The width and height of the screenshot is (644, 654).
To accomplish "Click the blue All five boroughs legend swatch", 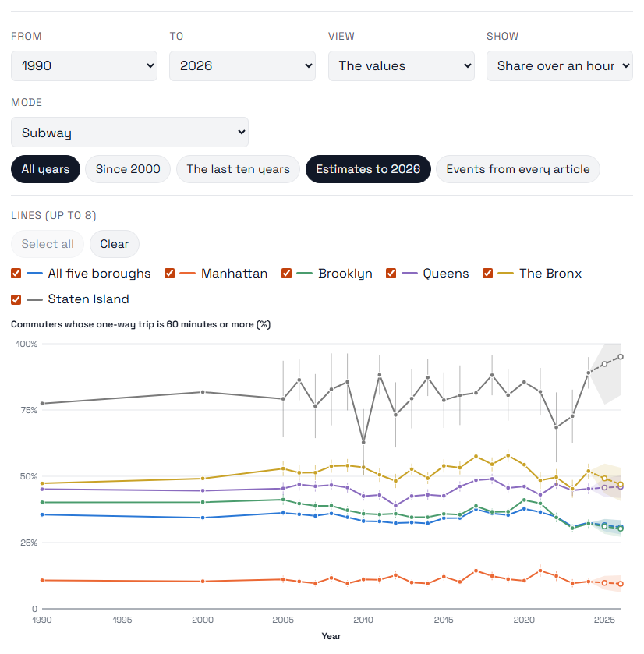I will pos(34,274).
